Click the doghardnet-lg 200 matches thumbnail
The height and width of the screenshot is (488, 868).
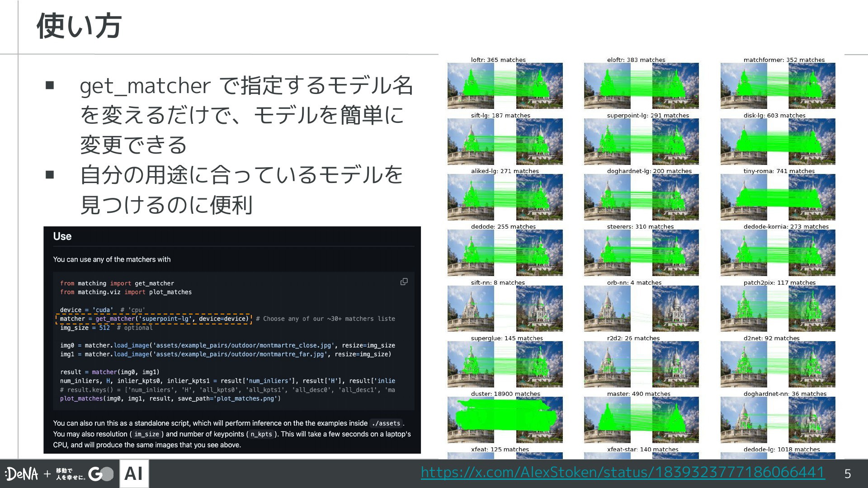642,197
